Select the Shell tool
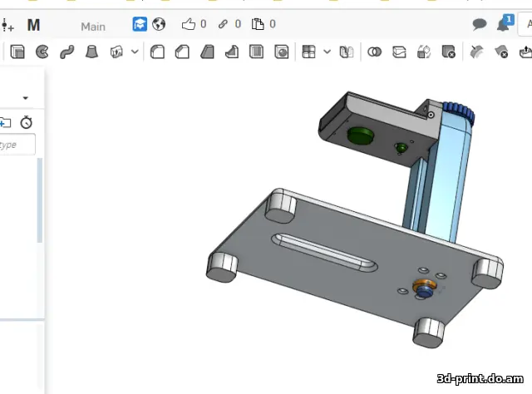Image resolution: width=532 pixels, height=394 pixels. (x=256, y=52)
